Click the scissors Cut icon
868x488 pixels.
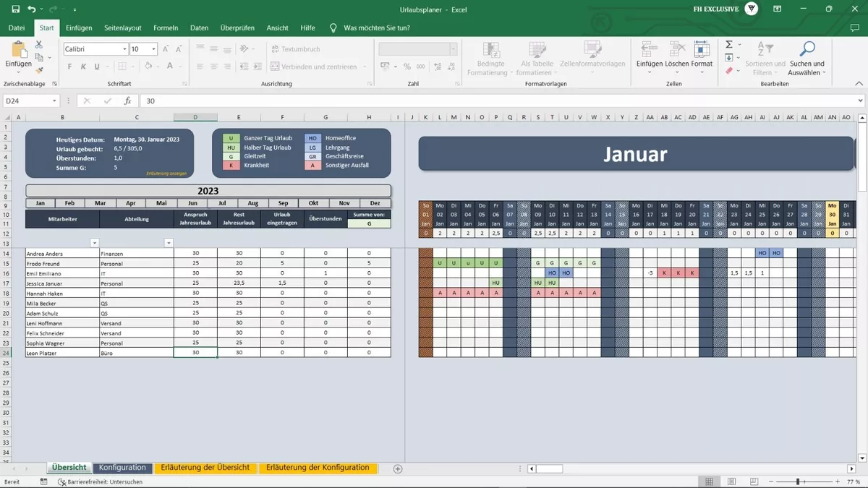[x=39, y=45]
